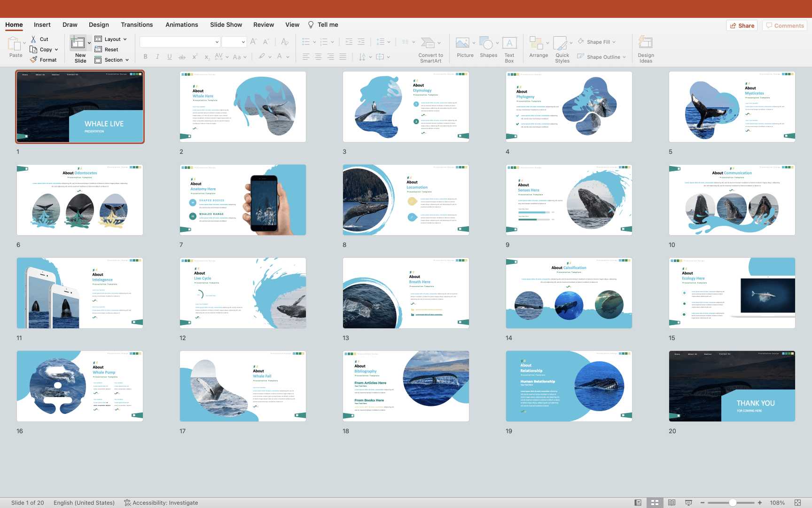Click the Format painter brush

point(34,60)
